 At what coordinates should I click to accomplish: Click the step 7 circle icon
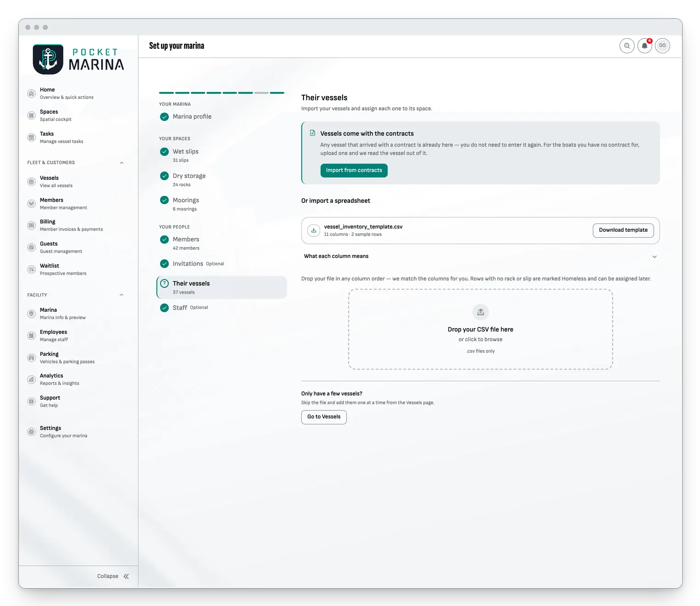[x=164, y=283]
